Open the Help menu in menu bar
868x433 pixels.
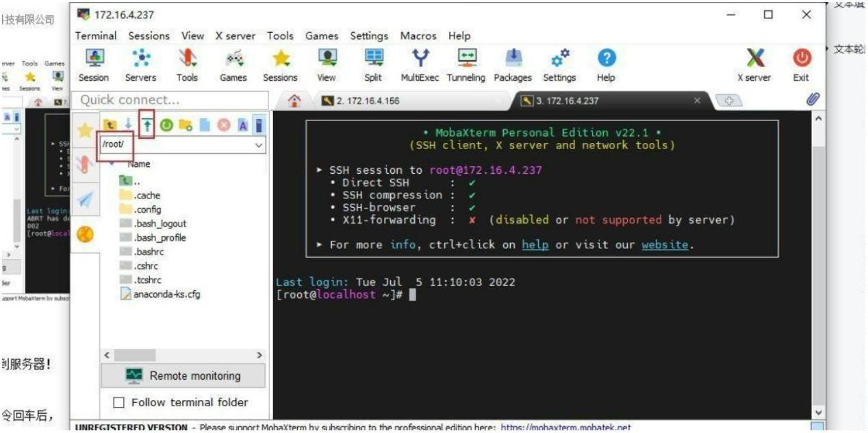pyautogui.click(x=459, y=36)
